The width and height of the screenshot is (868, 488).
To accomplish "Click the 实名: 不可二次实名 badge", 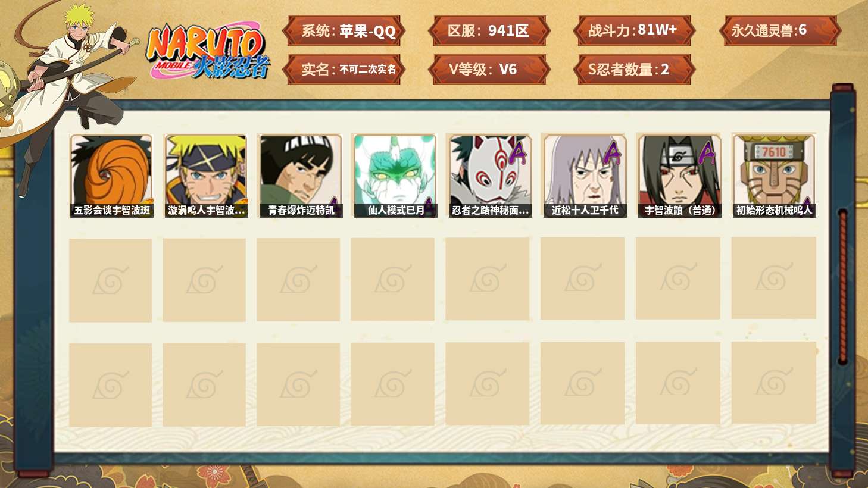I will (x=344, y=70).
